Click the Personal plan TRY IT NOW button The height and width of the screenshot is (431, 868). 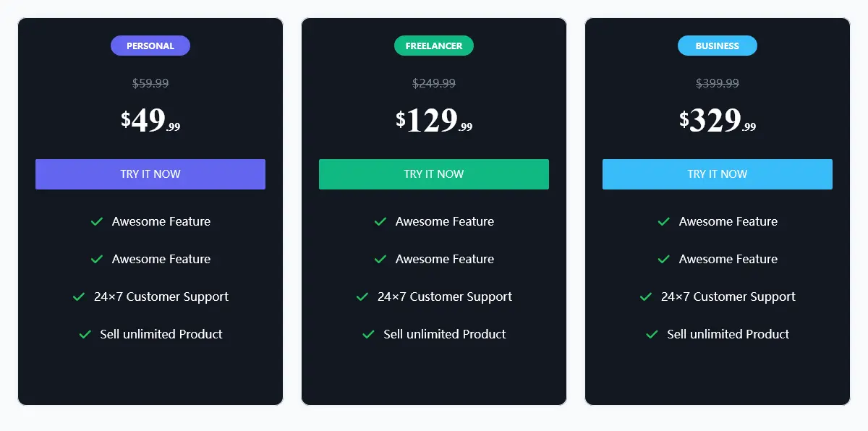tap(150, 174)
